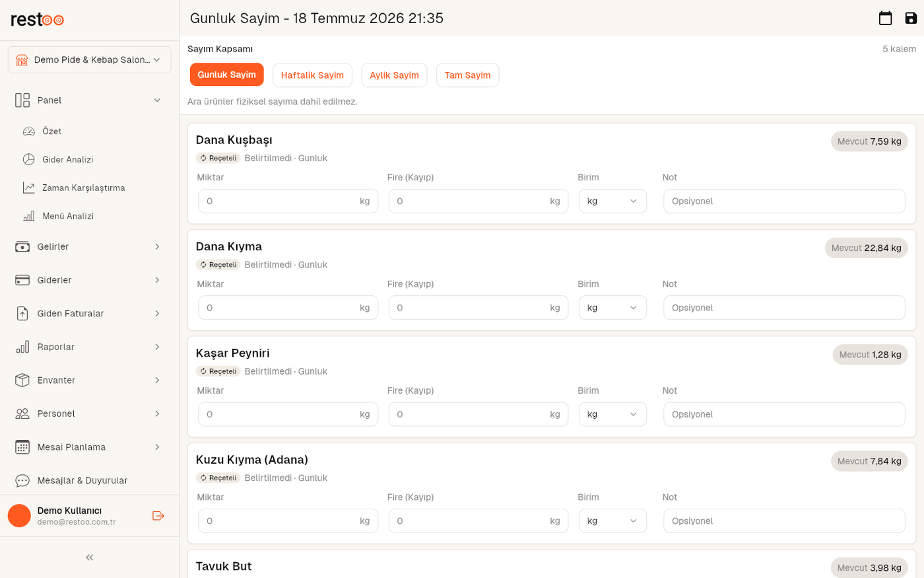The height and width of the screenshot is (578, 924).
Task: Click the Giderler credit card icon
Action: (x=22, y=280)
